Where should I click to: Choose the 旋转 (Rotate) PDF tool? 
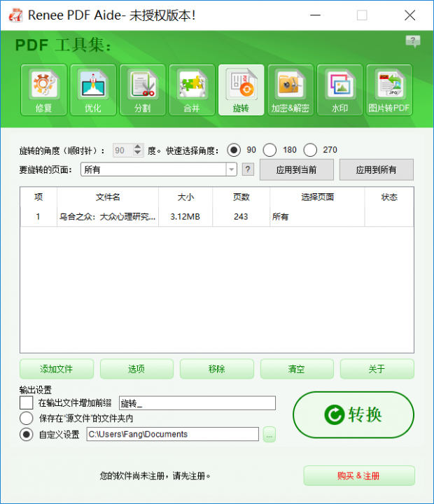241,90
